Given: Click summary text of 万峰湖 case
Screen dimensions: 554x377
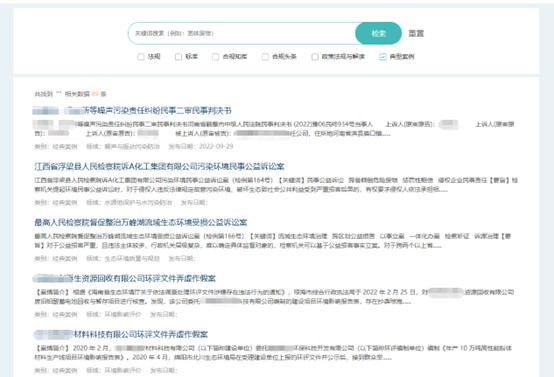Looking at the screenshot, I should [273, 241].
